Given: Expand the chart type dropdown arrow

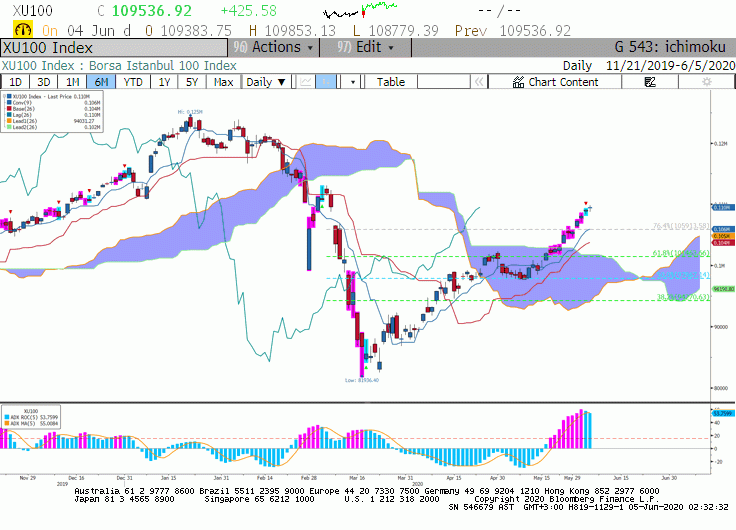Looking at the screenshot, I should (353, 83).
